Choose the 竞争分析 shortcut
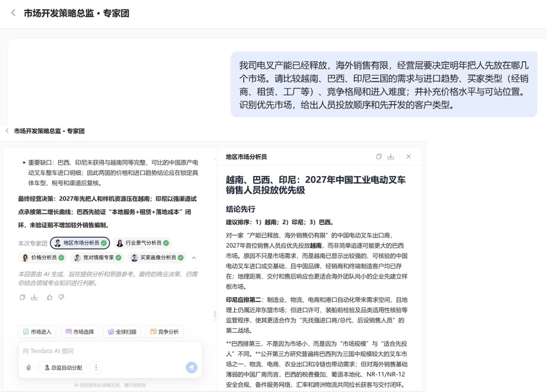 165,332
